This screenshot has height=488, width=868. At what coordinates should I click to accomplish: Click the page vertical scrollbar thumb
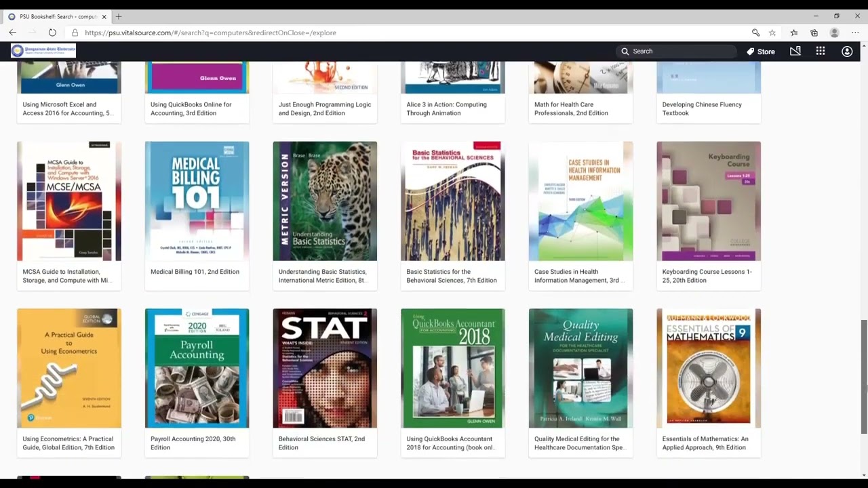pyautogui.click(x=863, y=376)
